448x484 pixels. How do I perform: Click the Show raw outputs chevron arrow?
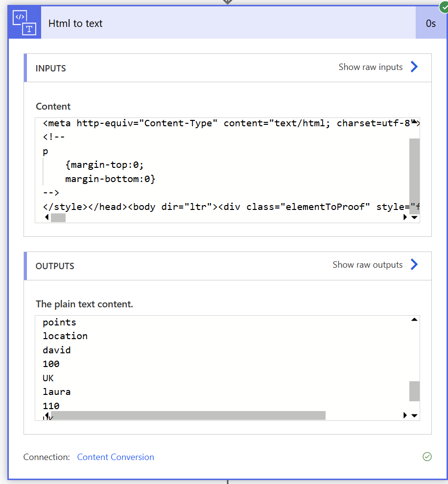414,265
